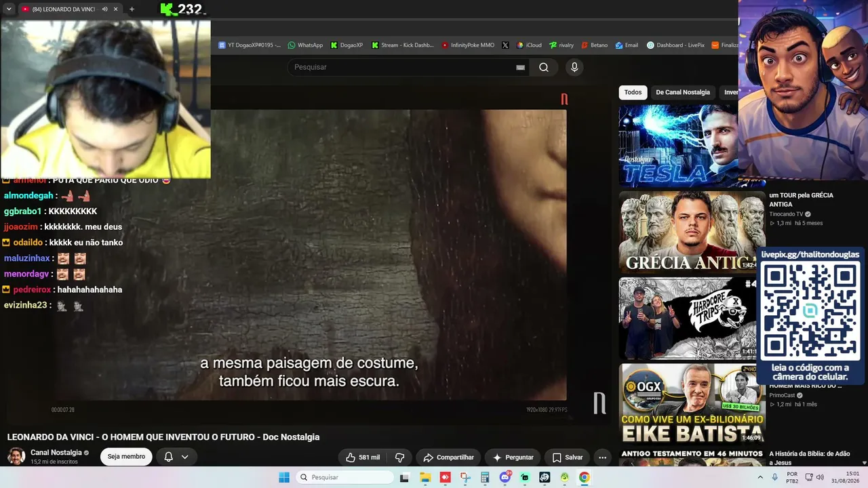Click the YouTube search magnifier button
868x488 pixels.
(x=544, y=67)
